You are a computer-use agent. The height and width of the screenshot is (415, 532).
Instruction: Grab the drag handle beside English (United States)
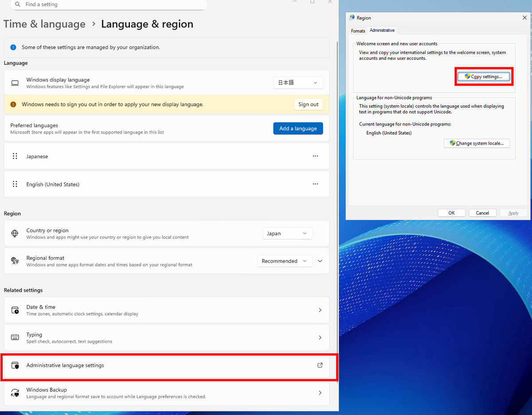(x=15, y=184)
